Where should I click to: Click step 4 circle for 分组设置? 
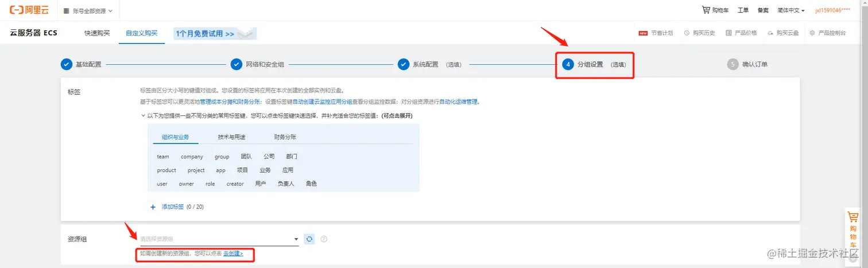pos(568,64)
